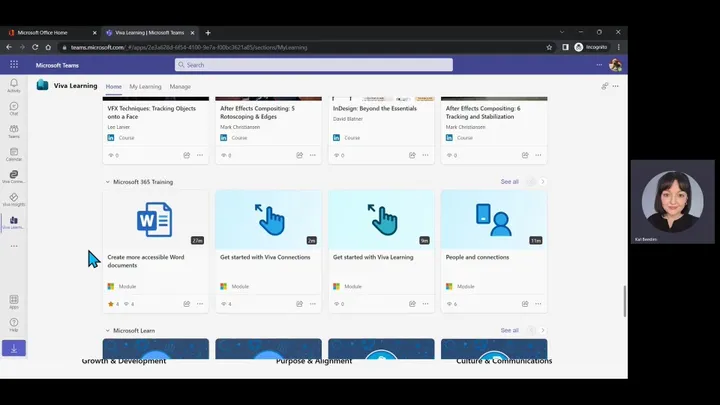The height and width of the screenshot is (405, 720).
Task: See all Microsoft 365 Training content
Action: (509, 182)
